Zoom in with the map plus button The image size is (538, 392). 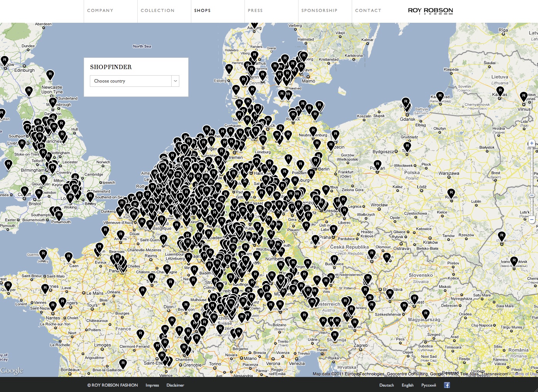[532, 143]
